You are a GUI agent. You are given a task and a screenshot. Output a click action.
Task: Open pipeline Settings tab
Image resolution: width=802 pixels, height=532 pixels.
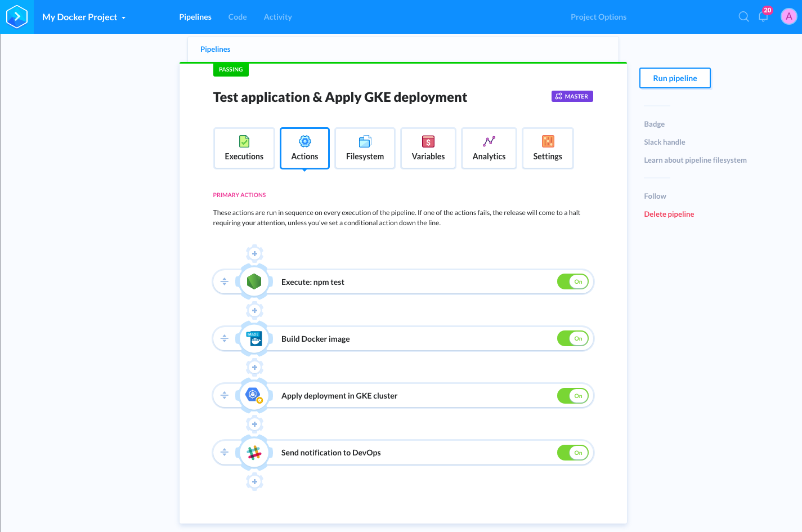pyautogui.click(x=548, y=148)
